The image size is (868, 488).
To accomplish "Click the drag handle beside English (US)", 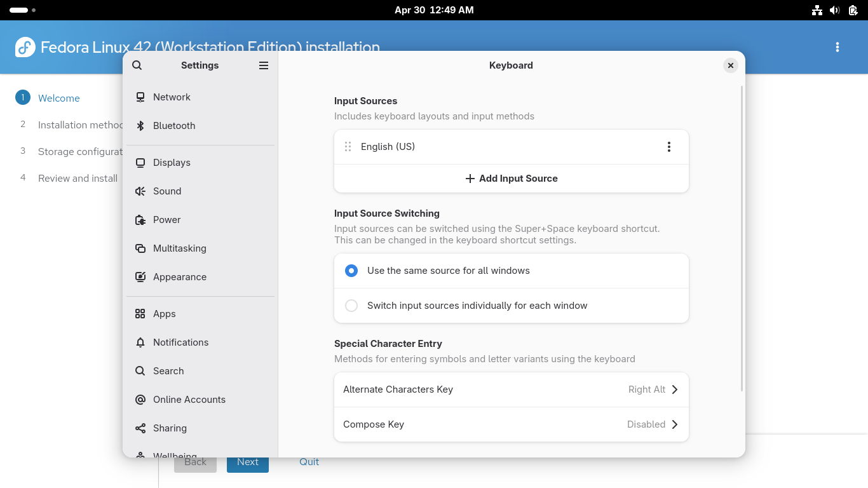I will [348, 147].
